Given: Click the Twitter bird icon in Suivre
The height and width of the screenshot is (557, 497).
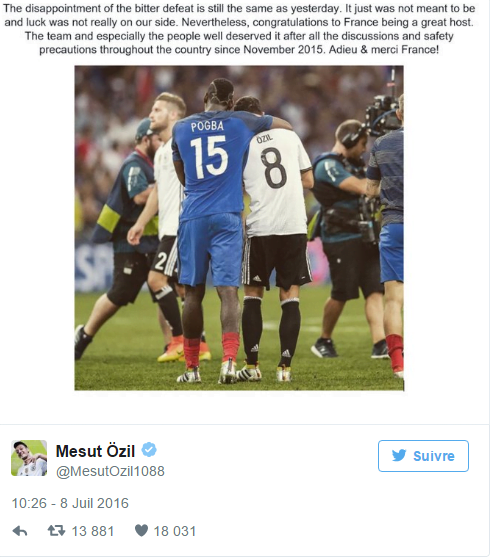Looking at the screenshot, I should coord(399,455).
